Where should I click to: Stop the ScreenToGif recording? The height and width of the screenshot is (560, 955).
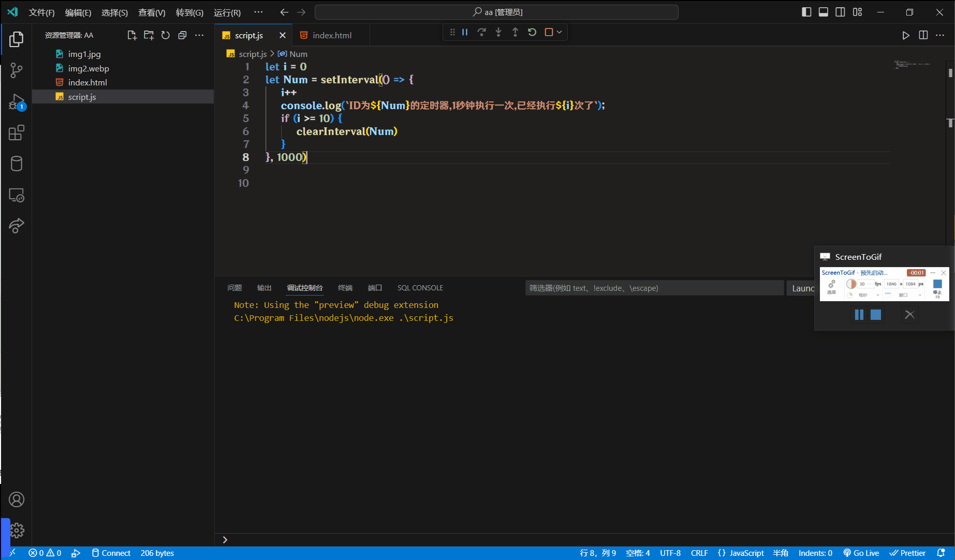click(x=876, y=315)
